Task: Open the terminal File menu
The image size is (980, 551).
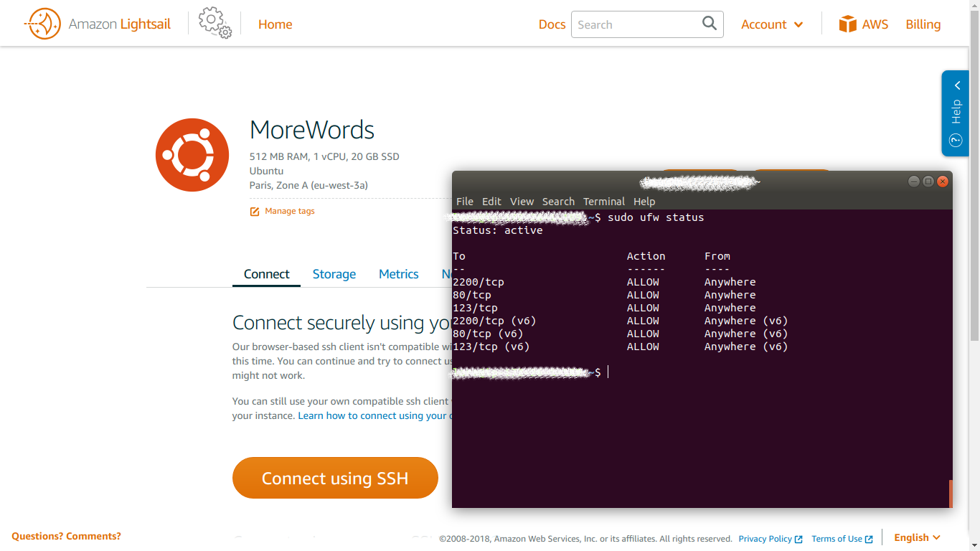Action: pyautogui.click(x=465, y=202)
